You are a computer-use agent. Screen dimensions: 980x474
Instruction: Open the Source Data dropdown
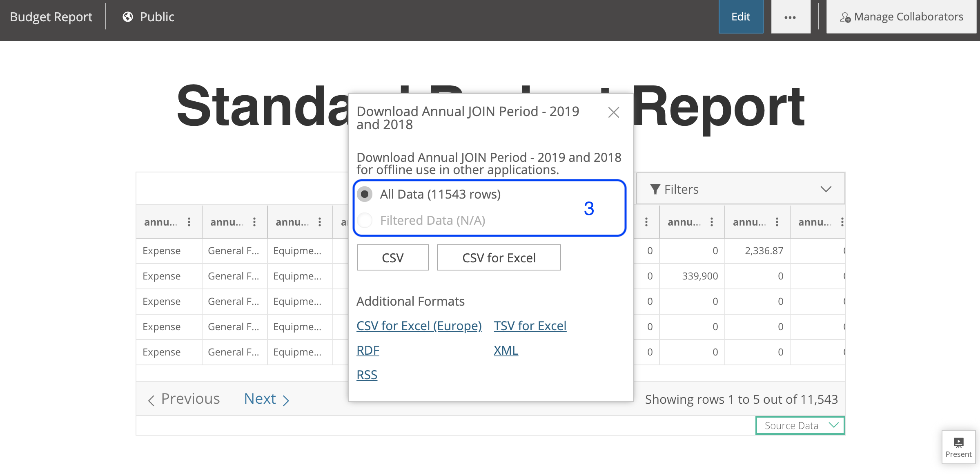point(800,425)
